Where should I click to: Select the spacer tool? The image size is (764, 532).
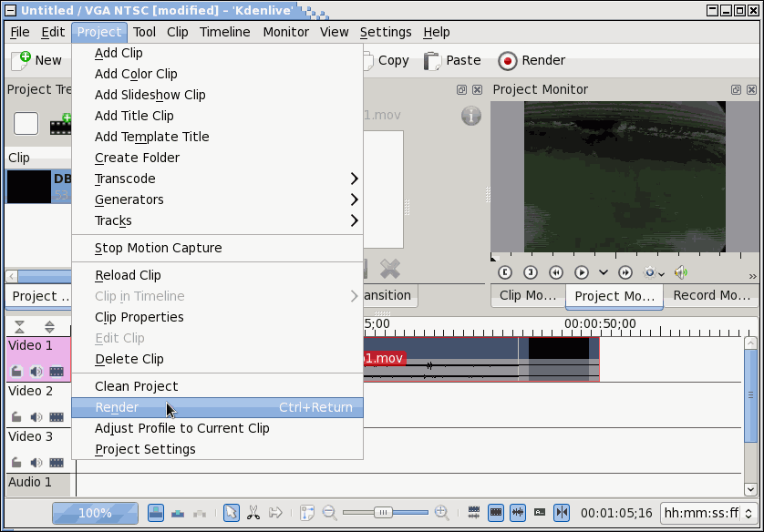275,513
